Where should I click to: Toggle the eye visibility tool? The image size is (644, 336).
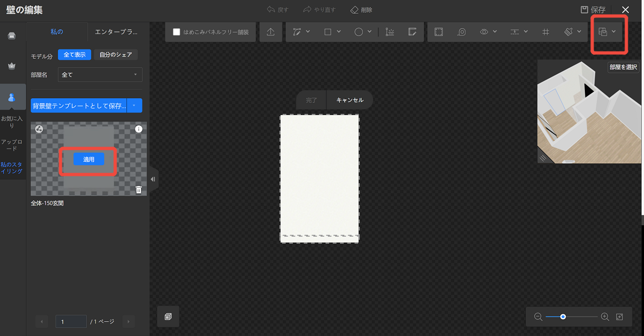pyautogui.click(x=484, y=31)
